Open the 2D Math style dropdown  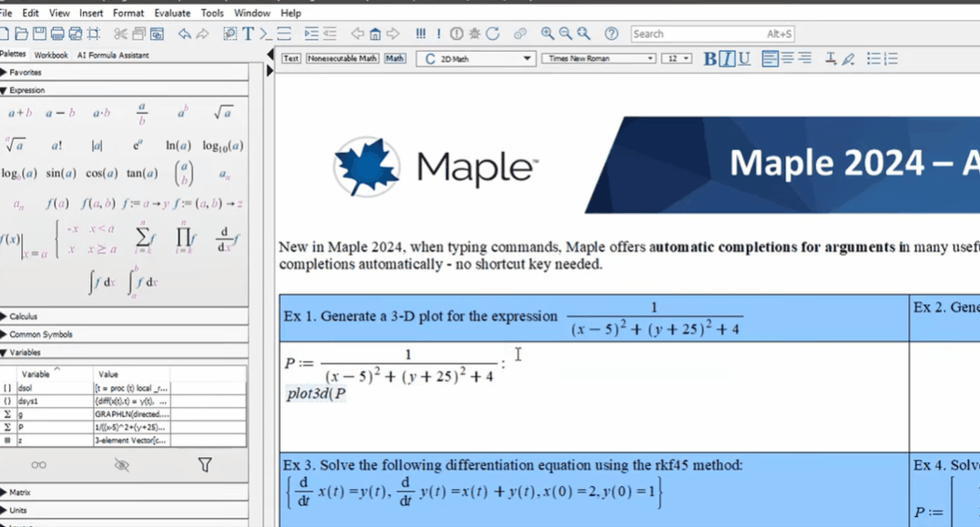point(476,58)
